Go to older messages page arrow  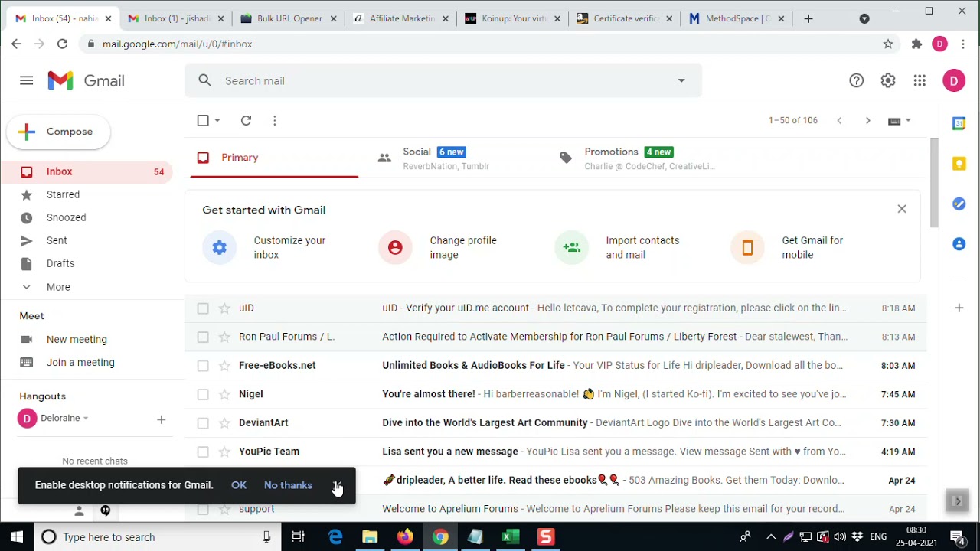click(867, 120)
